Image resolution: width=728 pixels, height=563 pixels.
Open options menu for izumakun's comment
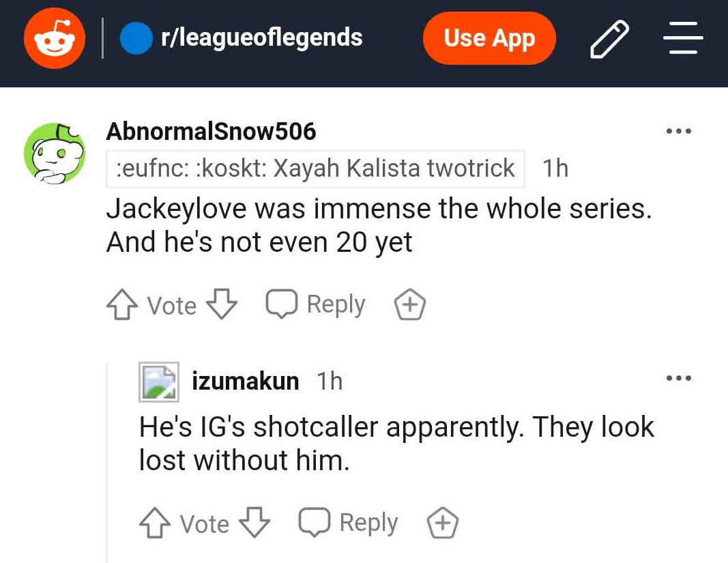679,377
